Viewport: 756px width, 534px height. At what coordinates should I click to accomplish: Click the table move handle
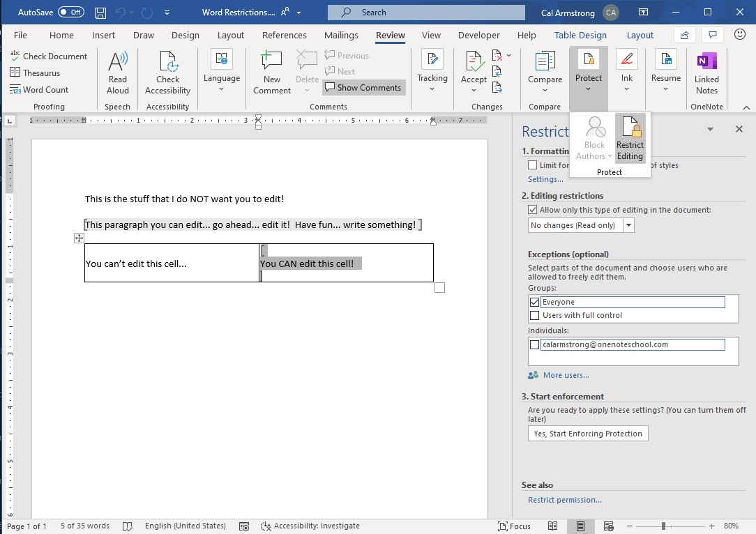tap(79, 238)
